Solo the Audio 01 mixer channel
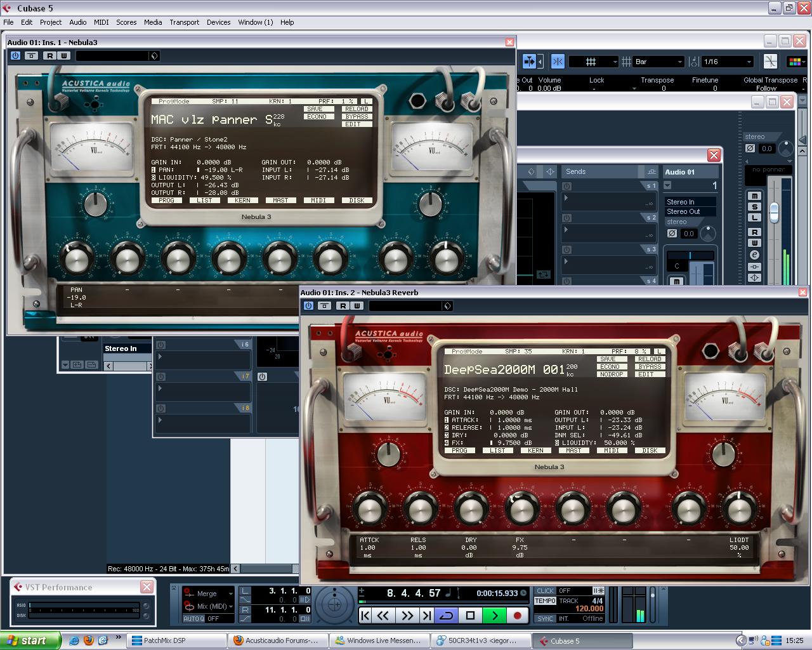This screenshot has height=650, width=812. pyautogui.click(x=756, y=208)
